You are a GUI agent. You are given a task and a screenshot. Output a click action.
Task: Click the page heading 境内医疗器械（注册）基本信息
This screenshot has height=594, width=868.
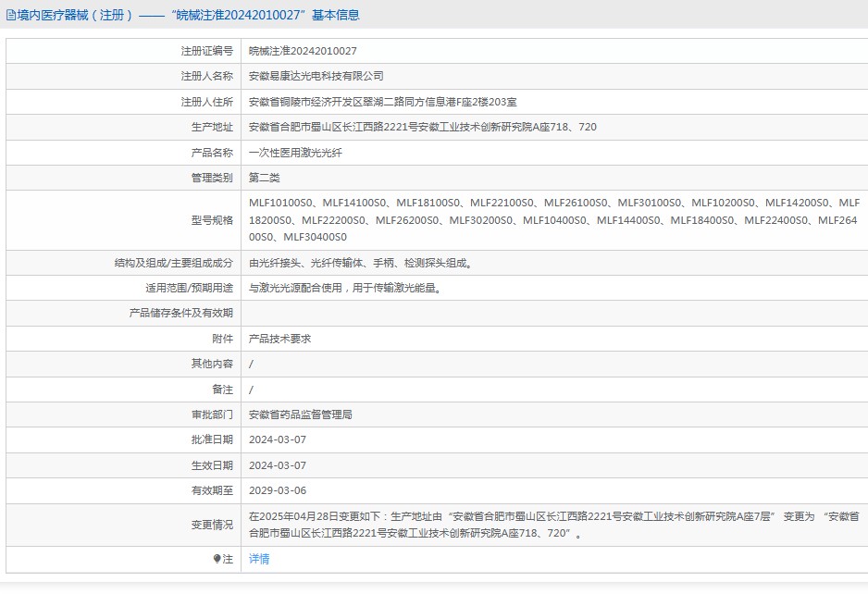188,15
